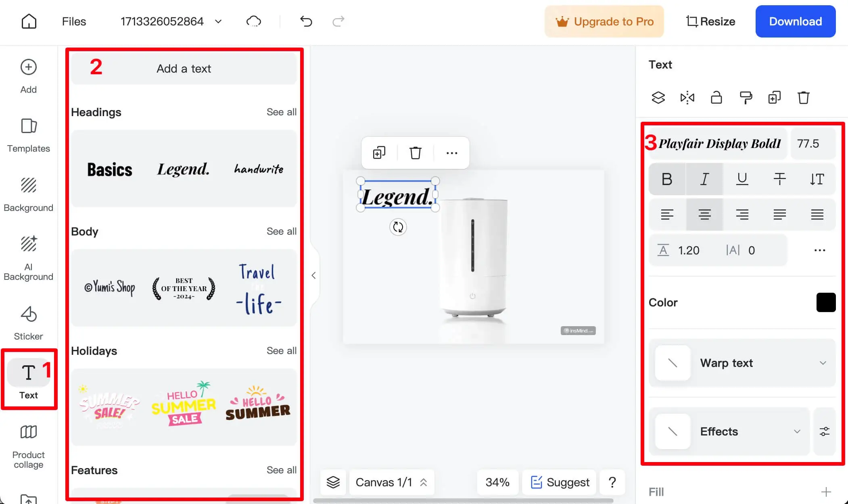Click the Strikethrough text icon
Viewport: 848px width, 504px height.
(x=779, y=178)
